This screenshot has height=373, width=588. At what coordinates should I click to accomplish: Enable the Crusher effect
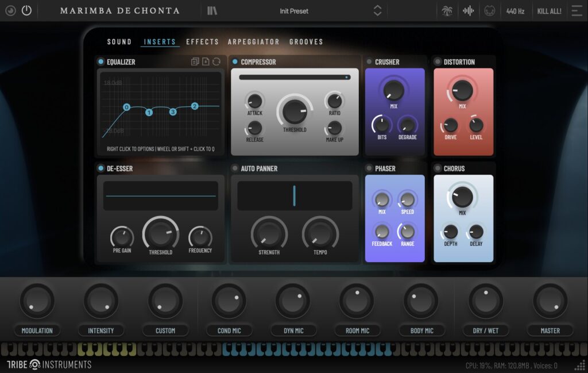[369, 61]
